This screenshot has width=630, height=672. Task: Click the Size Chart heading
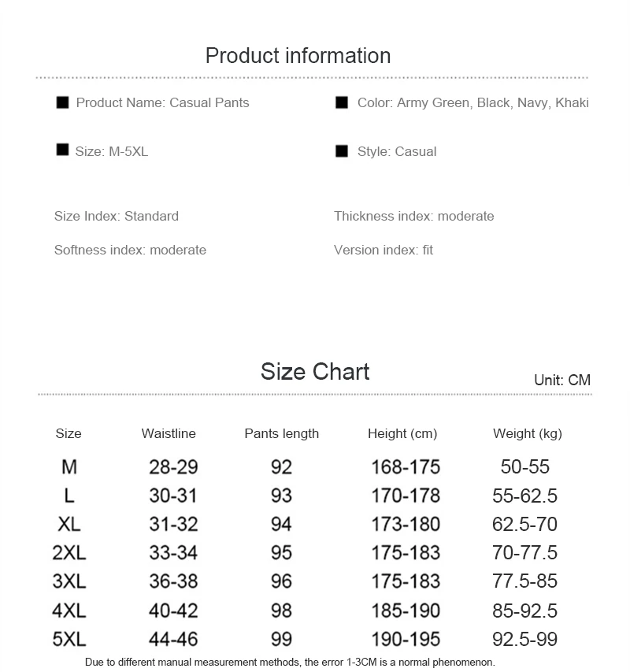tap(315, 372)
